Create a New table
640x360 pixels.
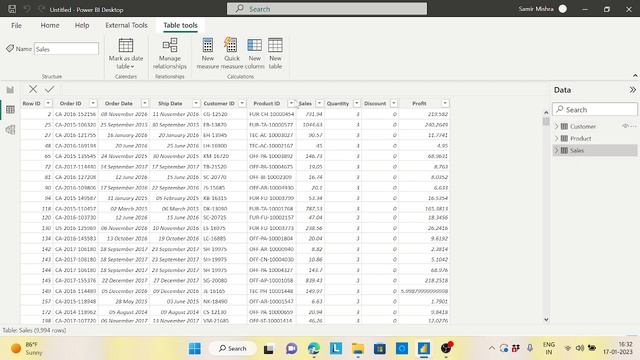tap(275, 53)
